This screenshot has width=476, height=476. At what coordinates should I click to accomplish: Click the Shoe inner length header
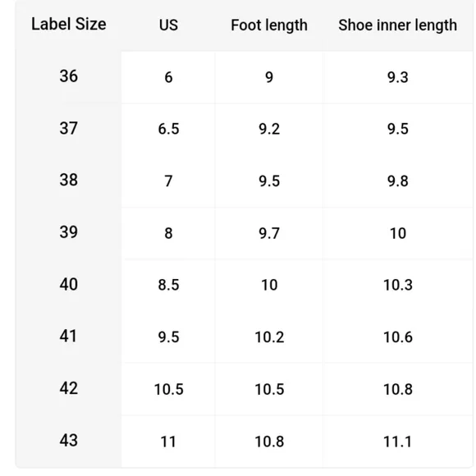coord(398,25)
